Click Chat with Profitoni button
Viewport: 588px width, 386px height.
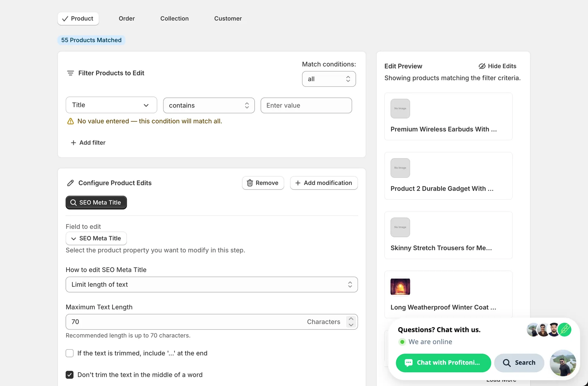click(x=443, y=363)
